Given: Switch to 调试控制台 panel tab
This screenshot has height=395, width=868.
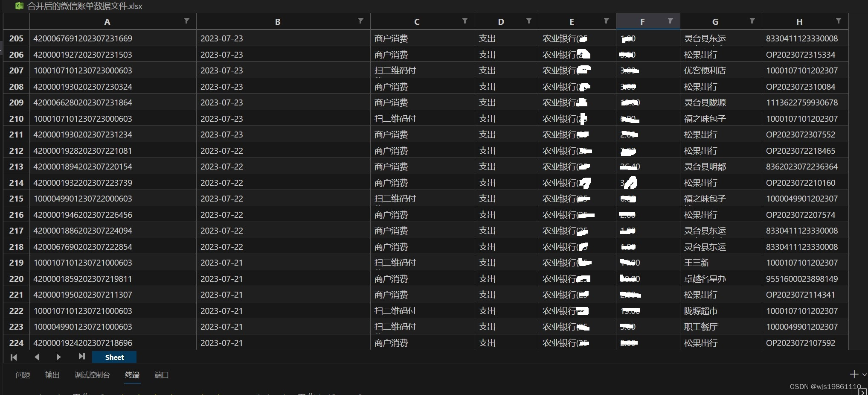Looking at the screenshot, I should pos(92,375).
